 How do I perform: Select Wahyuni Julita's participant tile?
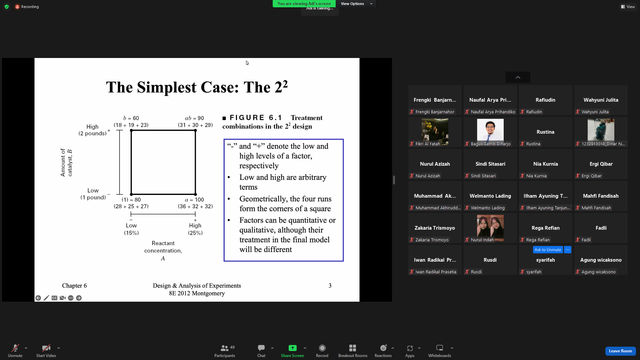(x=601, y=100)
